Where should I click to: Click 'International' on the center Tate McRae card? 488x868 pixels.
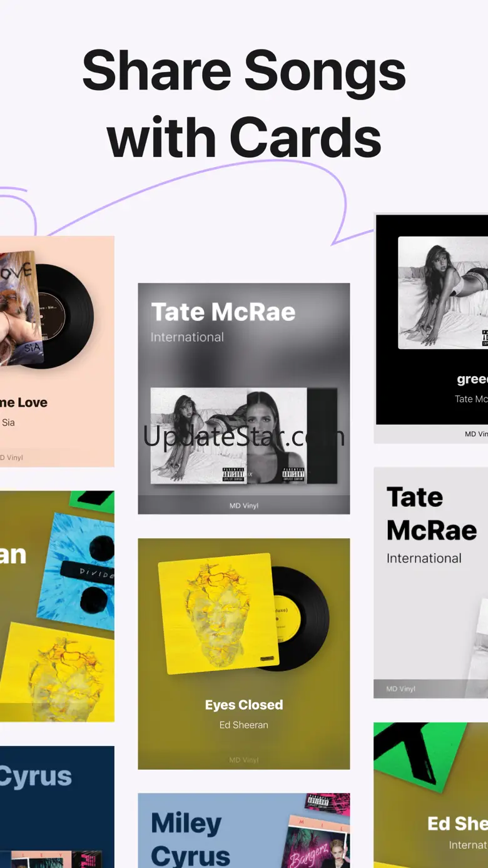[x=187, y=337]
